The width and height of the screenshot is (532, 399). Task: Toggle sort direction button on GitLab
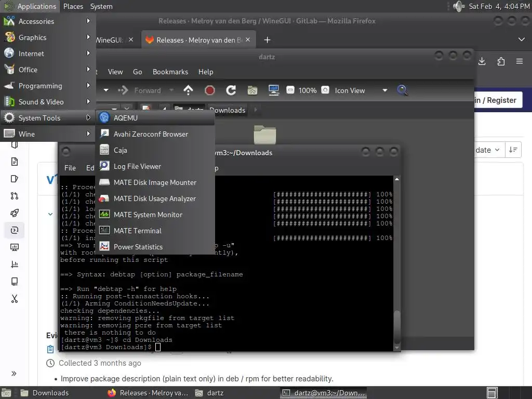(x=513, y=150)
